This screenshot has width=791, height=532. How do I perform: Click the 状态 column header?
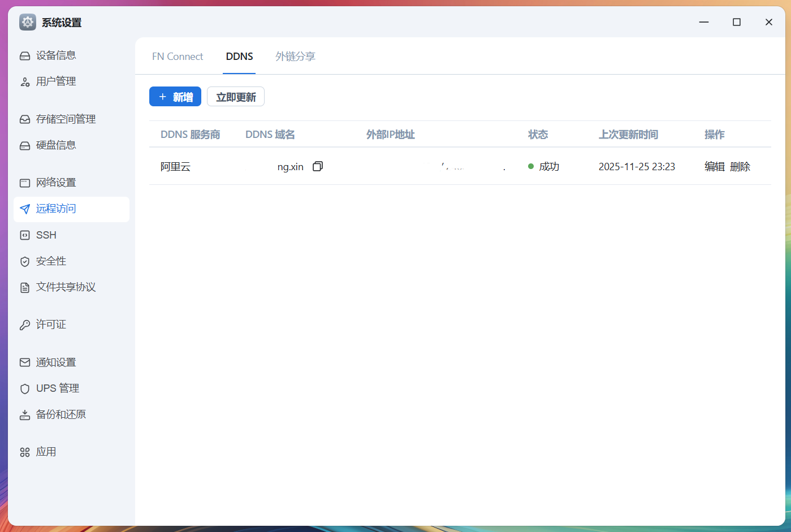(538, 135)
